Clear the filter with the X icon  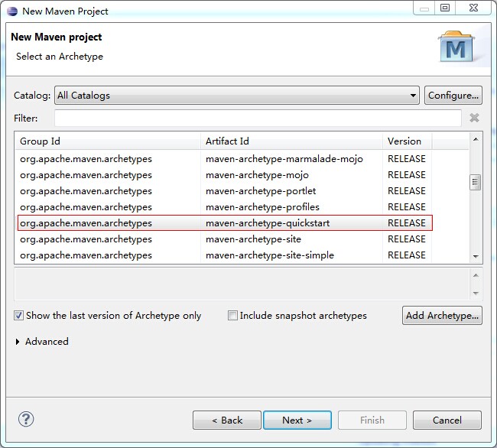(474, 118)
